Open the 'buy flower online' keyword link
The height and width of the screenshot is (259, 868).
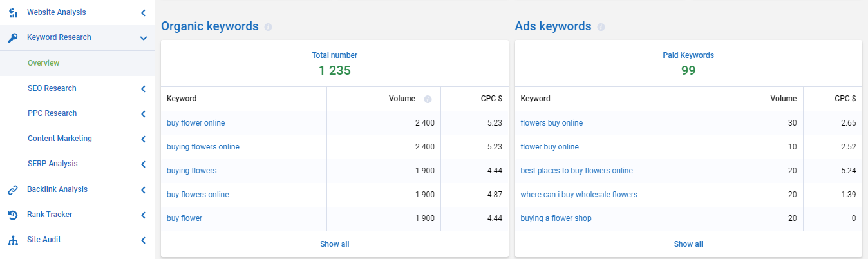pos(196,123)
